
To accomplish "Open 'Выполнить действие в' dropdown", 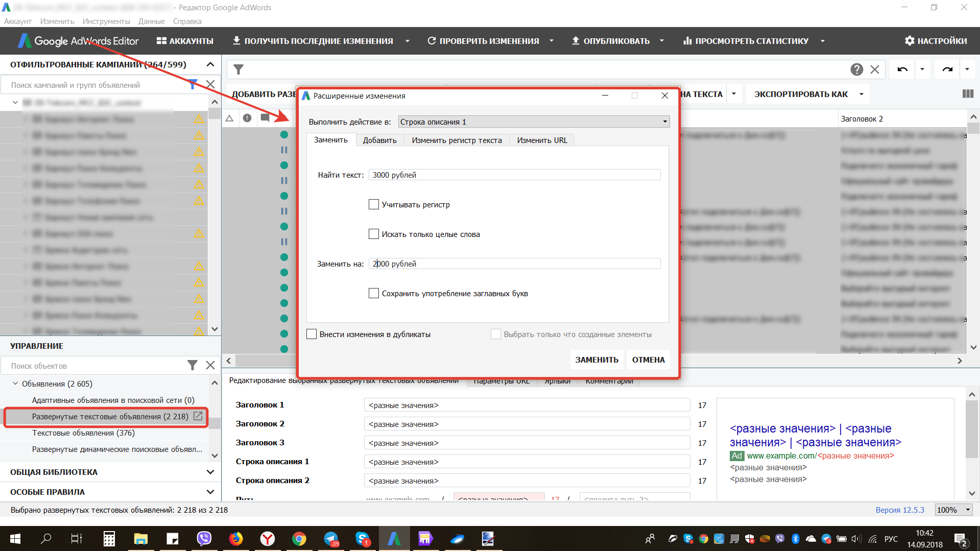I will (x=534, y=122).
